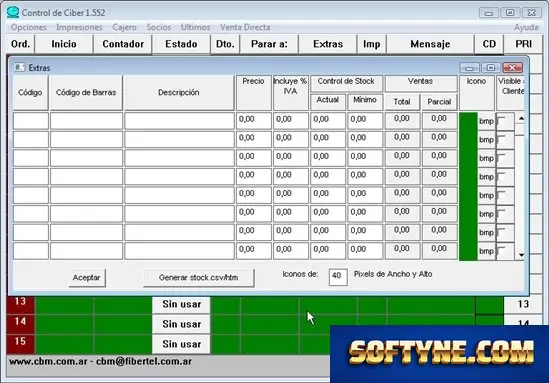
Task: Open the Venta Directa menu
Action: click(x=245, y=27)
